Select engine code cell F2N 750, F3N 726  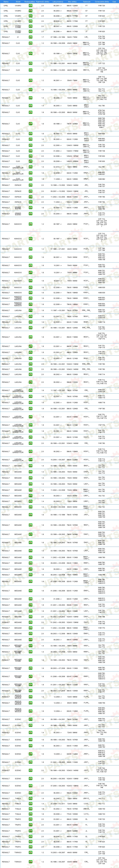(x=101, y=37)
